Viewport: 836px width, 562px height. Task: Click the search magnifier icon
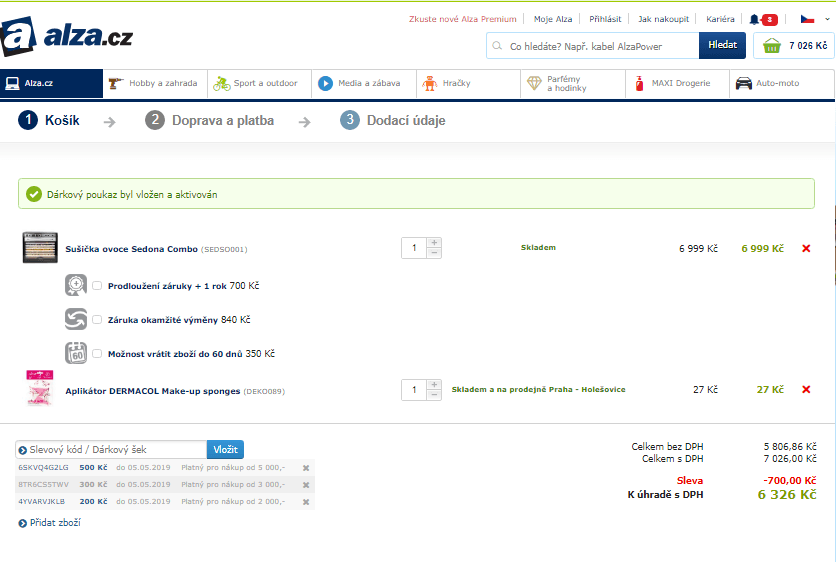tap(497, 46)
